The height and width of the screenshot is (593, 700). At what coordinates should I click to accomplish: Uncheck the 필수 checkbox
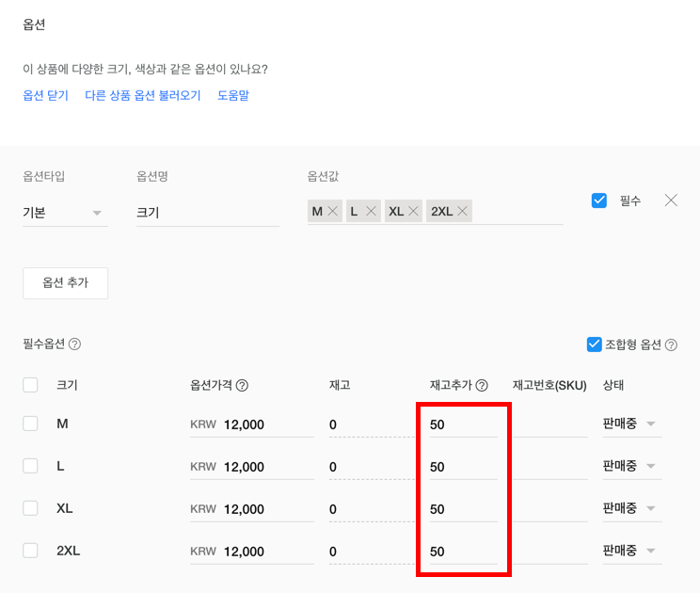click(599, 200)
